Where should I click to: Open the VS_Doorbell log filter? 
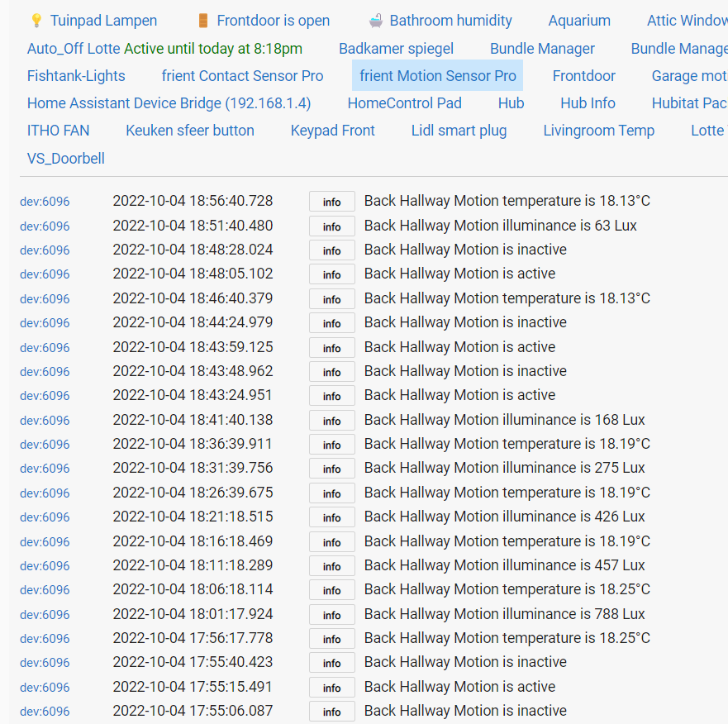pyautogui.click(x=66, y=159)
